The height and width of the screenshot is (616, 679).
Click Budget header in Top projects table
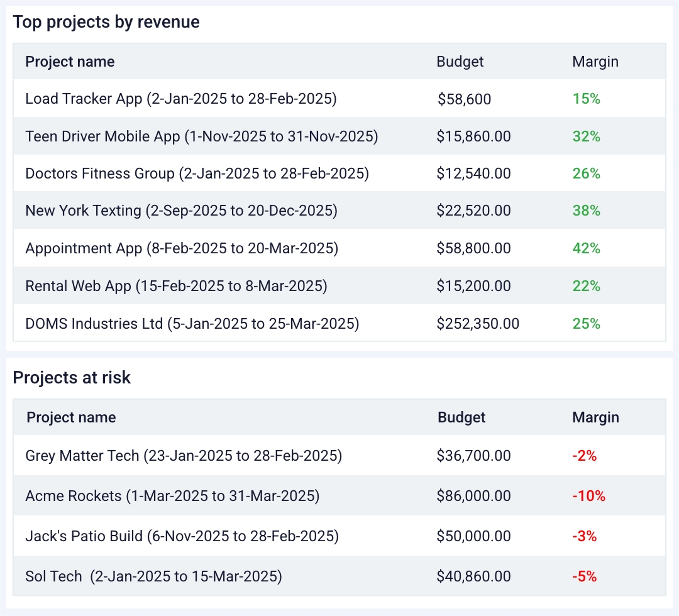[460, 62]
